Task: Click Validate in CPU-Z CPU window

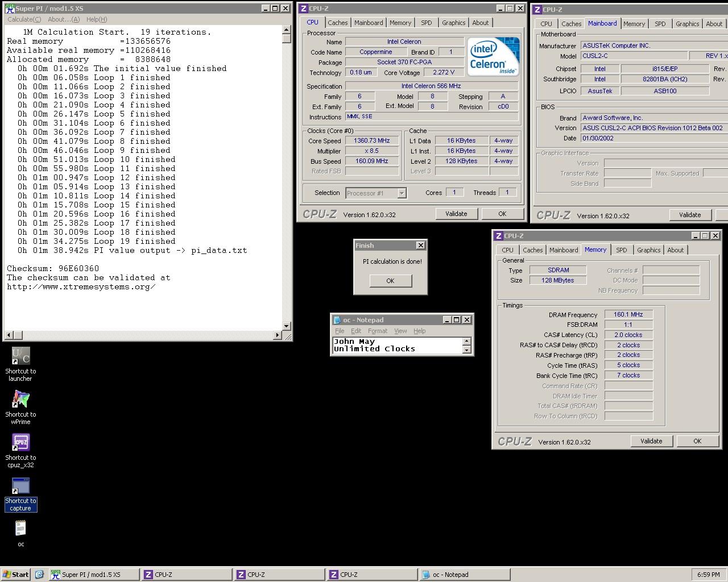Action: coord(456,214)
